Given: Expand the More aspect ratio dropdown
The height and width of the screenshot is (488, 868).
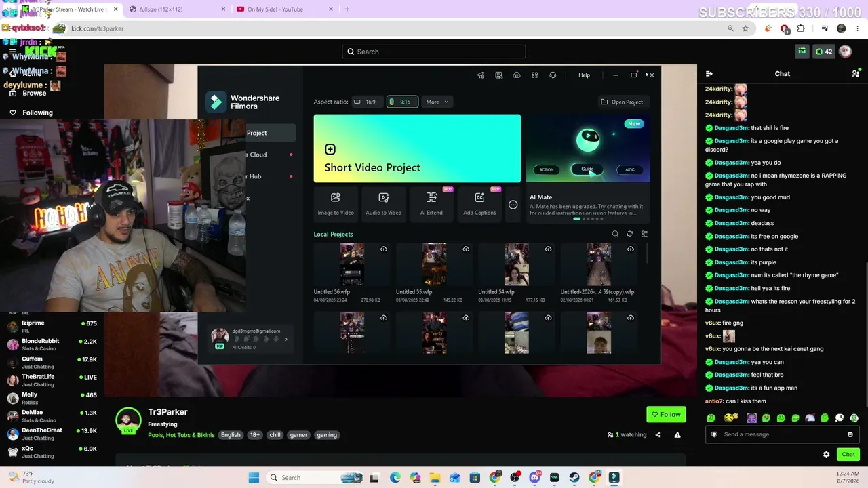Looking at the screenshot, I should tap(437, 102).
